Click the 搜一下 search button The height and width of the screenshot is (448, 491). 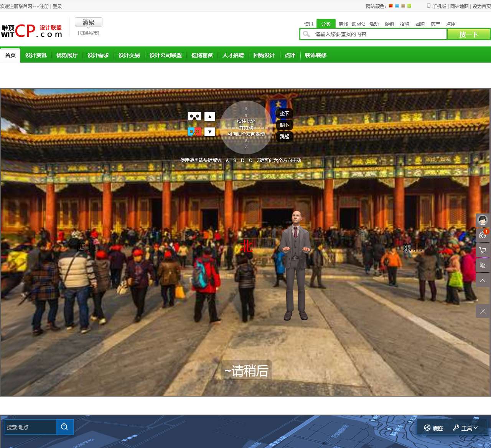coord(469,34)
